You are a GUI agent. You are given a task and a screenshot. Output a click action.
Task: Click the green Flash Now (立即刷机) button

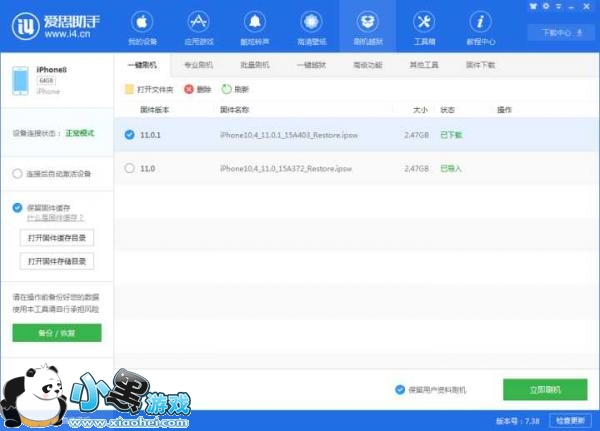pyautogui.click(x=545, y=390)
